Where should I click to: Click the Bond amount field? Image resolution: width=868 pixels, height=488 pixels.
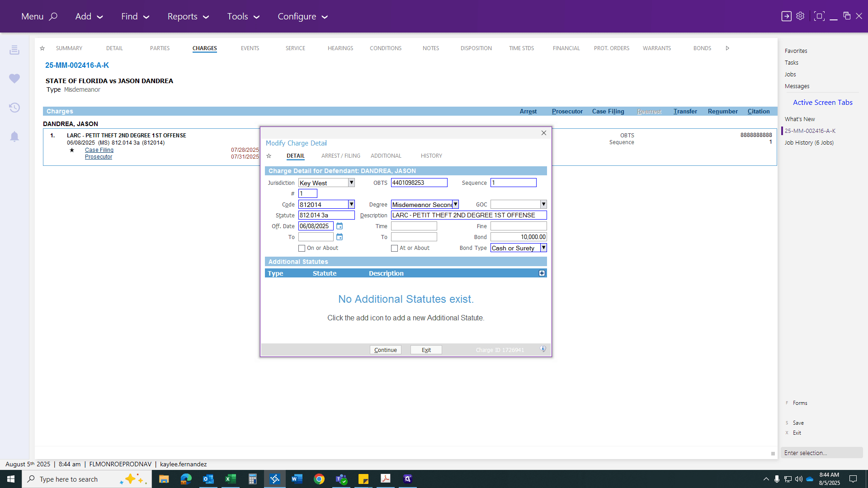pyautogui.click(x=519, y=237)
